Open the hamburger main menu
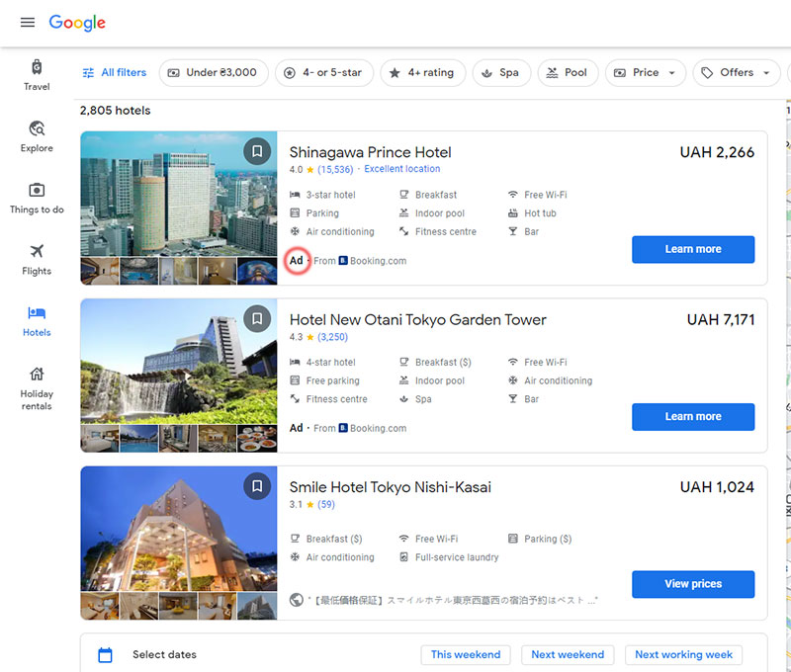This screenshot has width=791, height=672. click(28, 22)
